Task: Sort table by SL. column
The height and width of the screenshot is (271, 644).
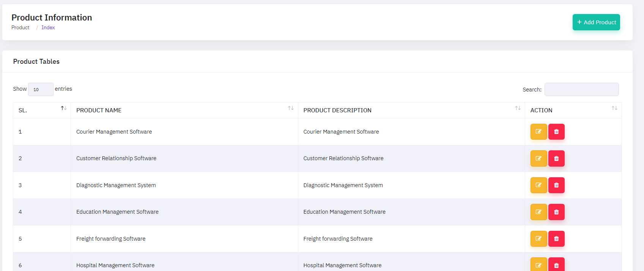Action: [64, 109]
